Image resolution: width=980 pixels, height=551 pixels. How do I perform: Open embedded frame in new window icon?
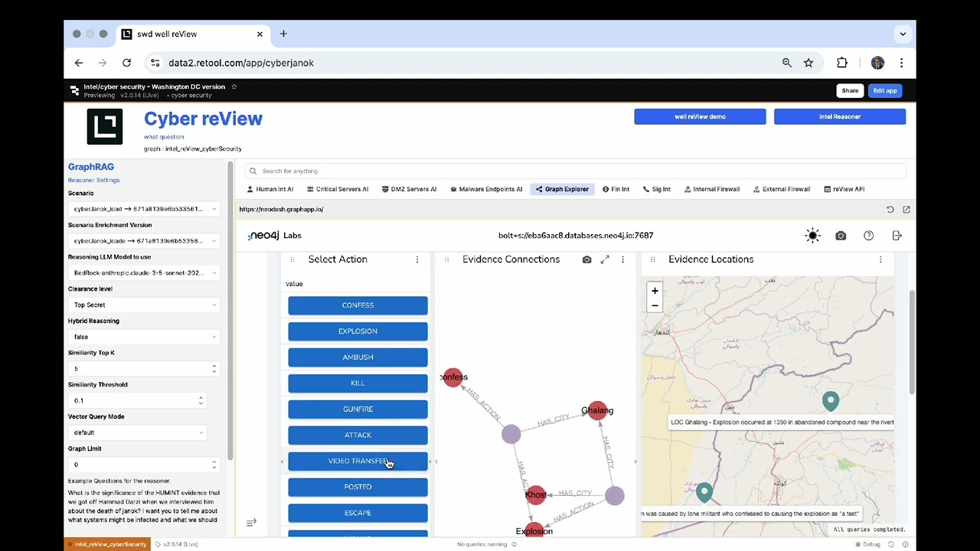tap(906, 209)
